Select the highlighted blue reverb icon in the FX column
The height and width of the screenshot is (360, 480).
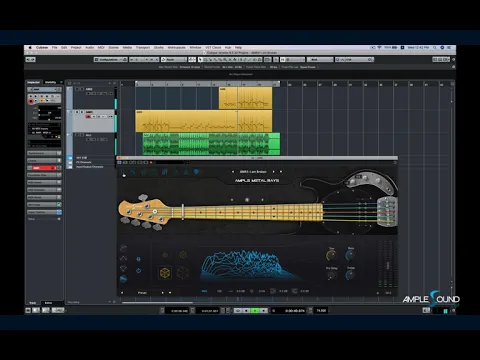[x=123, y=279]
